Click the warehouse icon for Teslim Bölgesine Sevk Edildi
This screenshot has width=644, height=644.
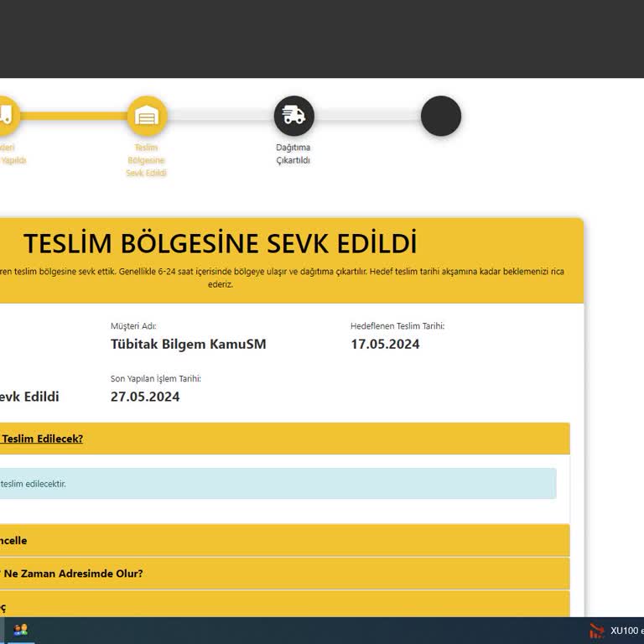coord(147,116)
